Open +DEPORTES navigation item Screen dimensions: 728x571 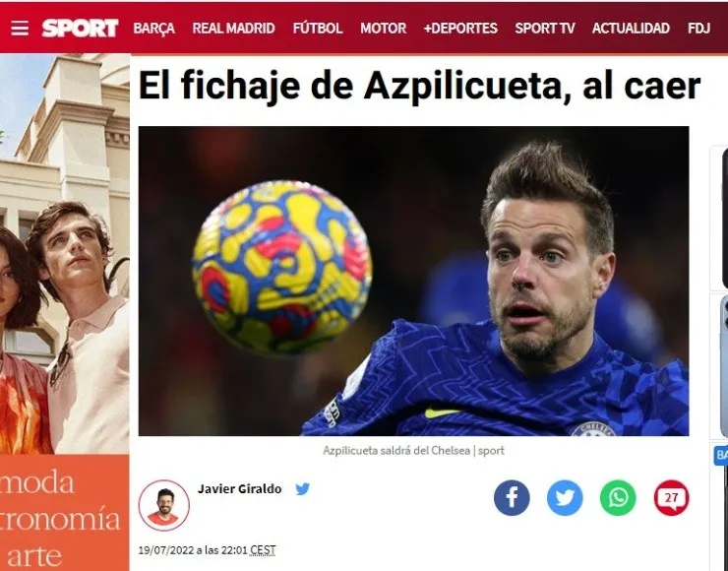[x=460, y=29]
